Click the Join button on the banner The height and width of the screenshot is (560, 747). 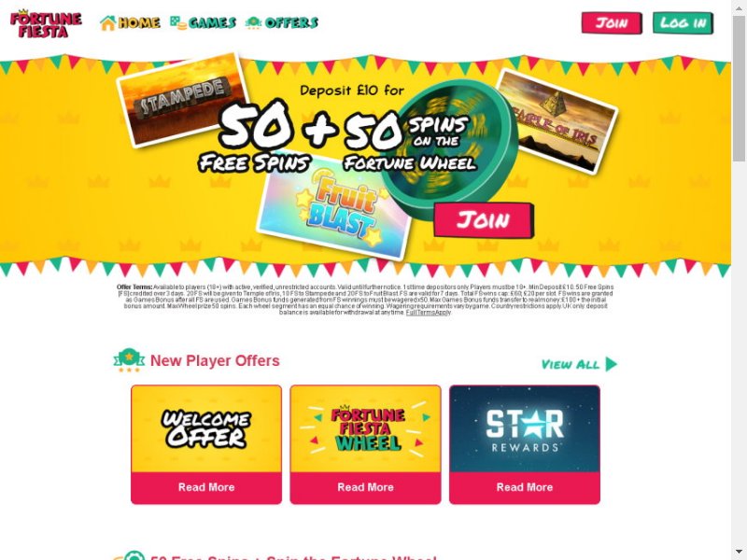tap(484, 220)
